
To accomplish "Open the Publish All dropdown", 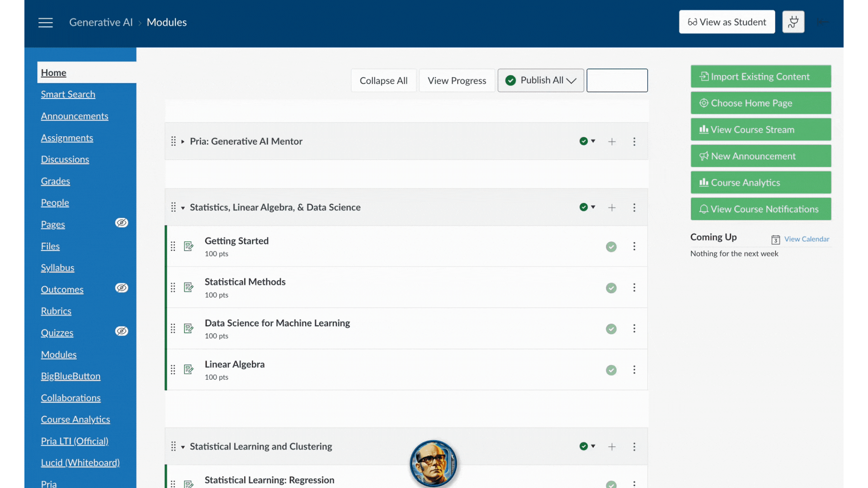I will (541, 80).
